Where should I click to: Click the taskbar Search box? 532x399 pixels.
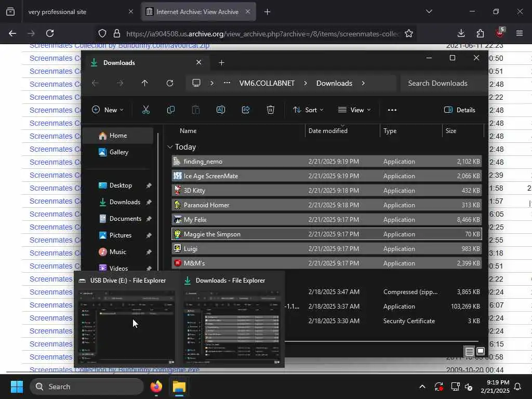[87, 387]
